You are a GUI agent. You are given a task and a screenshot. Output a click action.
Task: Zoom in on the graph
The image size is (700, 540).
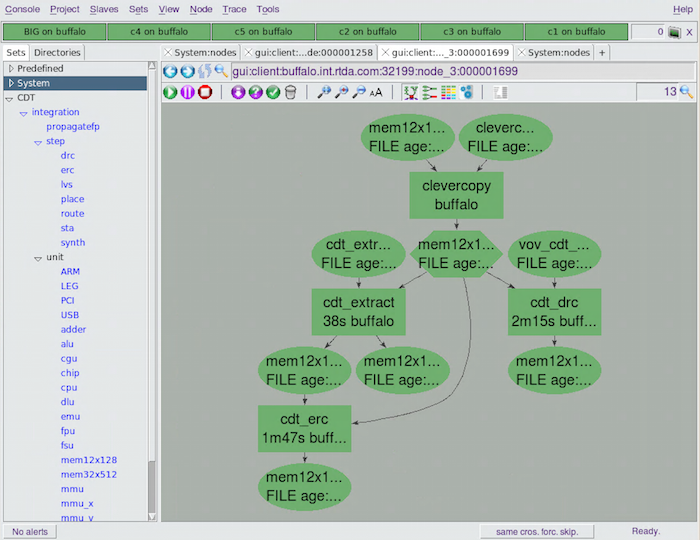pyautogui.click(x=342, y=92)
